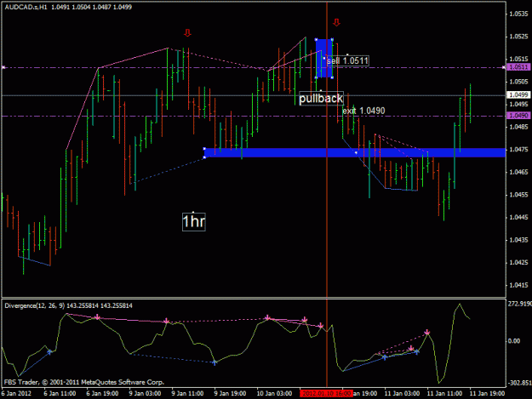Click the 1.0525 price axis label
The height and width of the screenshot is (399, 532).
click(518, 37)
